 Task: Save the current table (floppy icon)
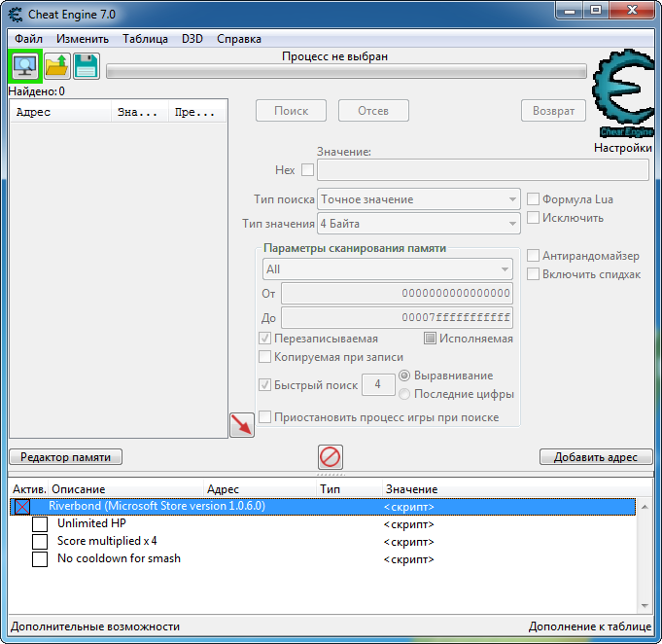pos(87,66)
